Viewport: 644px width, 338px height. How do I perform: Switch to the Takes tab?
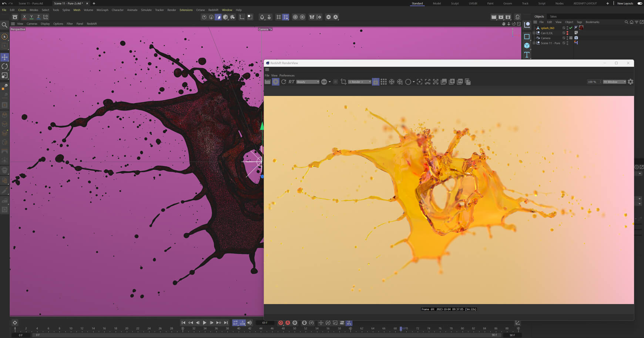553,17
